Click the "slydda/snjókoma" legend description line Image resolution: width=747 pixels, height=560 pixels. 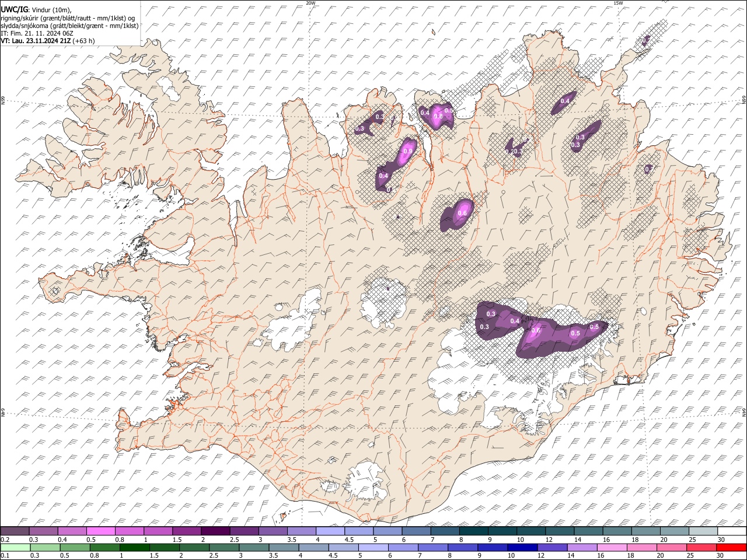[69, 26]
